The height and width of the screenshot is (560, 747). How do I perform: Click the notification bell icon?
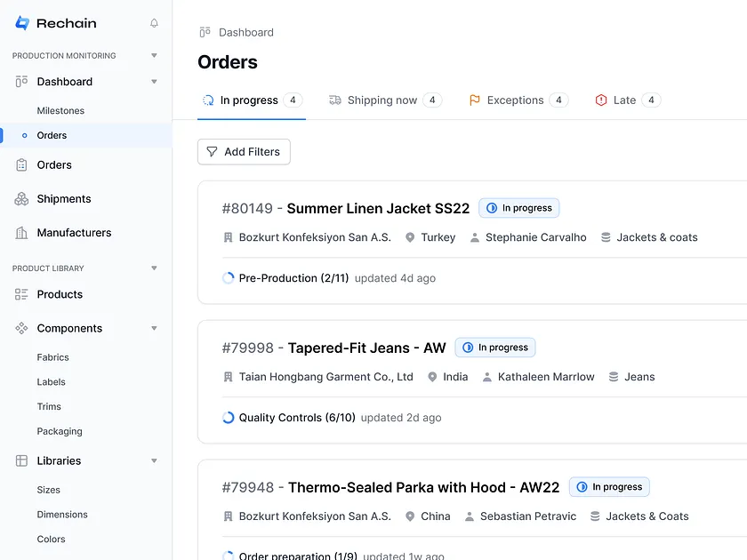click(154, 23)
